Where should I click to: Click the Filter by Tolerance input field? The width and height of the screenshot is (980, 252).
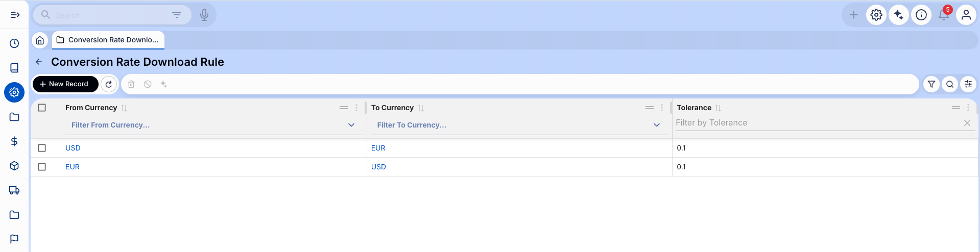(x=817, y=123)
